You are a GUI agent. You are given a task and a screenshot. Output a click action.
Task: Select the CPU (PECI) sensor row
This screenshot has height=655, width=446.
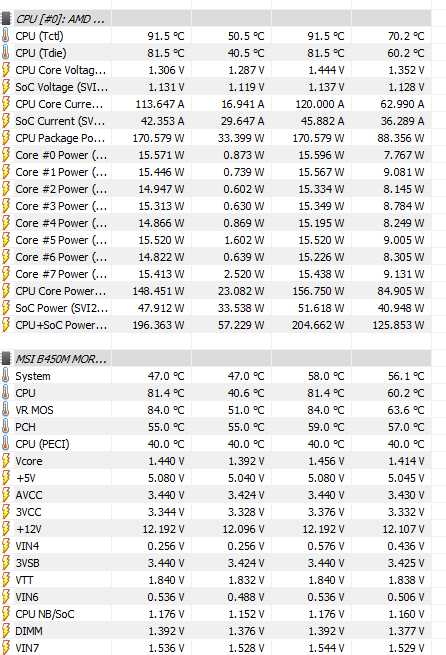(216, 444)
